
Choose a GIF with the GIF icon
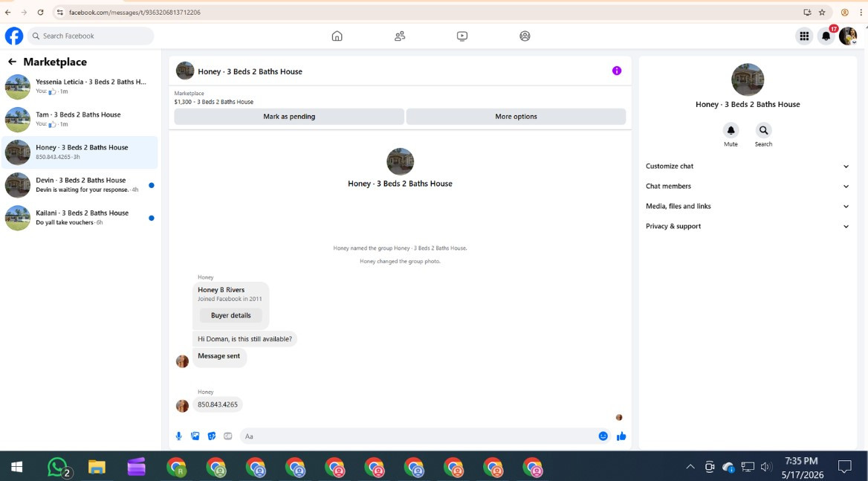[x=228, y=436]
